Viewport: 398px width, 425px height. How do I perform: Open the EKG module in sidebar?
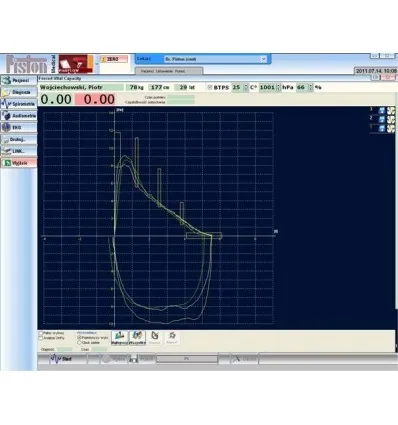click(x=19, y=127)
